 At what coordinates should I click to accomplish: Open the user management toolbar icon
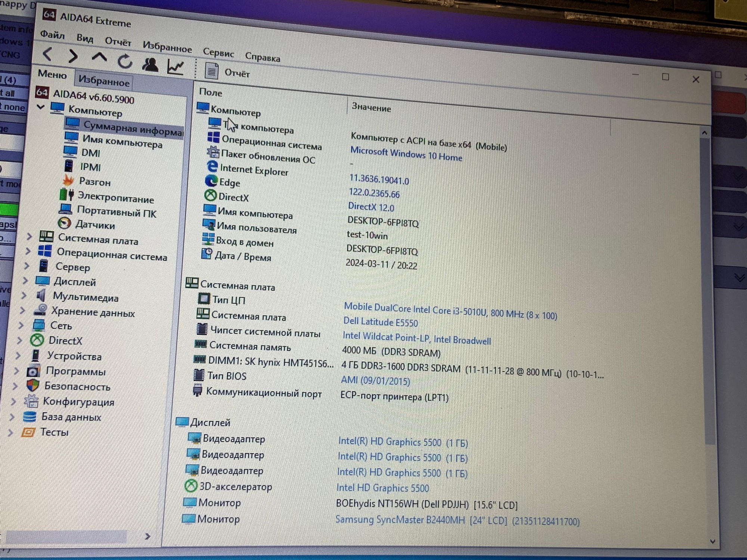(150, 65)
